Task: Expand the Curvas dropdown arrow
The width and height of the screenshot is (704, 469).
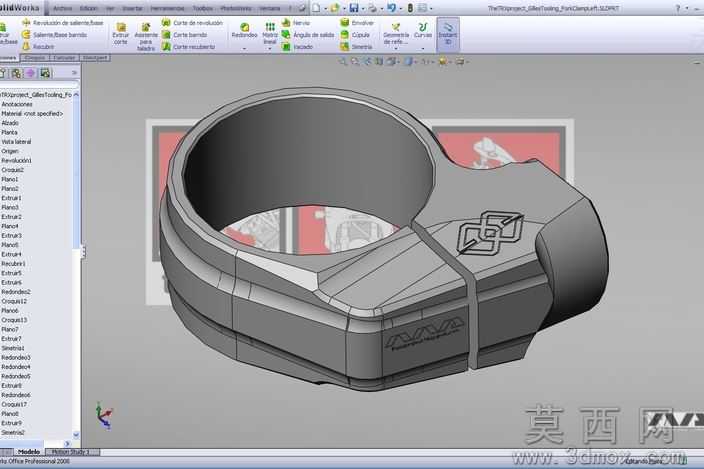Action: point(422,48)
